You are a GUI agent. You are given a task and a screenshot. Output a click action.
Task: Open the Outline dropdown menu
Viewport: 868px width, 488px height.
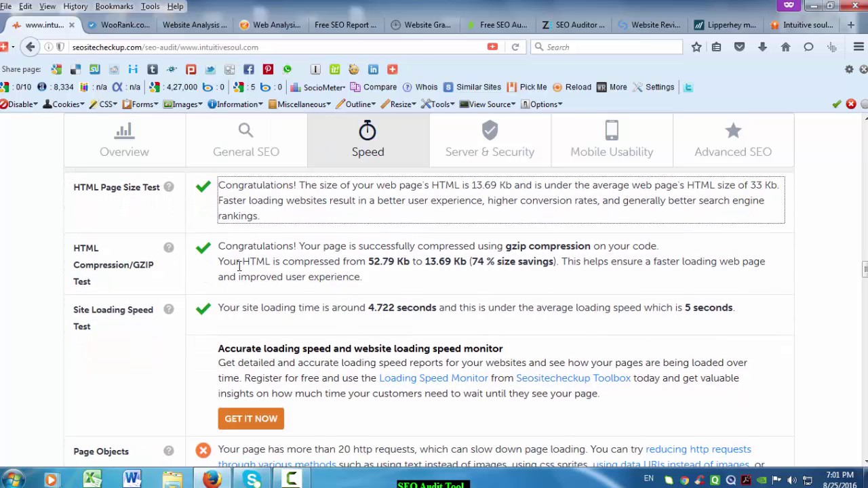(x=356, y=104)
